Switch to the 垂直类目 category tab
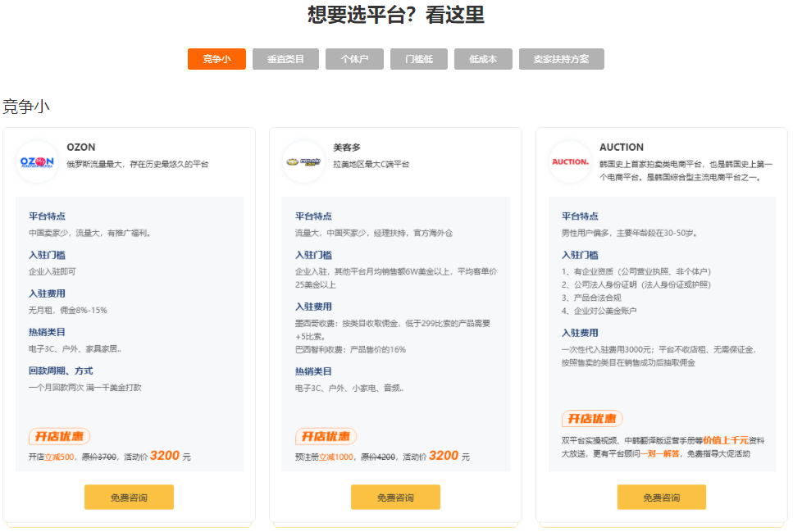Image resolution: width=793 pixels, height=532 pixels. (x=285, y=58)
